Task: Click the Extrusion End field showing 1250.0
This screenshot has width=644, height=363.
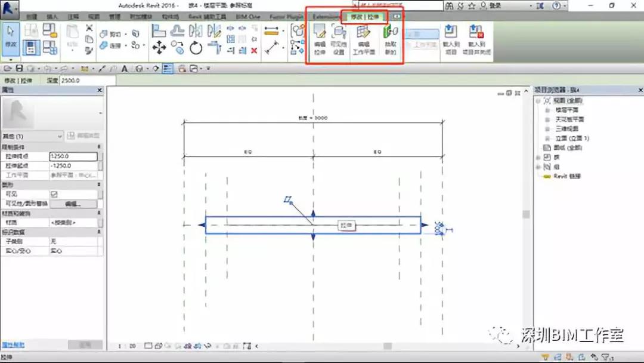Action: click(73, 156)
